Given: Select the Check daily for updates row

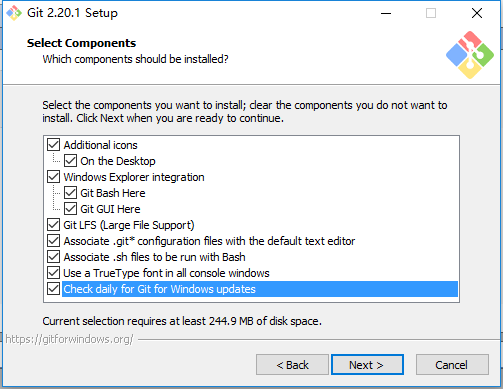Looking at the screenshot, I should click(x=260, y=289).
